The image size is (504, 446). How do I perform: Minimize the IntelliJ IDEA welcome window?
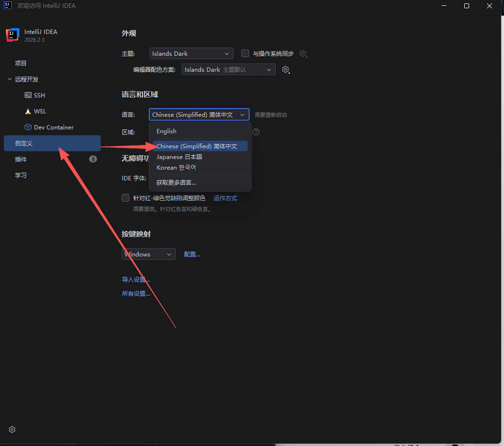(444, 6)
